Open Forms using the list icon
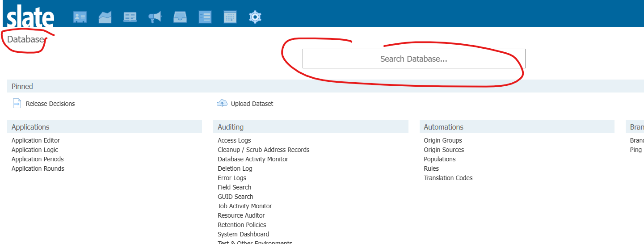644x244 pixels. [205, 17]
